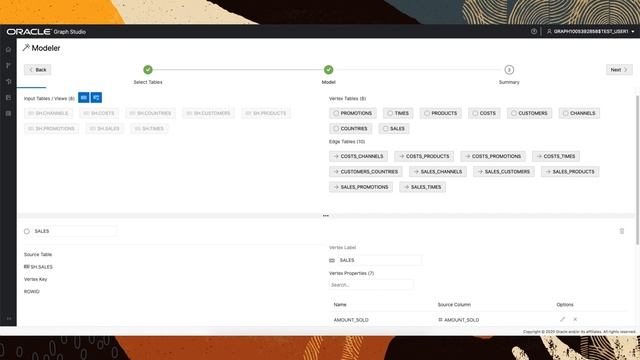The image size is (640, 360).
Task: Edit AMOUNT_SOLD property pencil icon
Action: click(562, 320)
